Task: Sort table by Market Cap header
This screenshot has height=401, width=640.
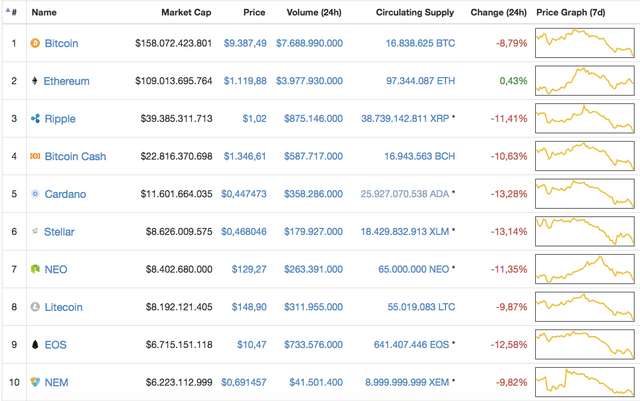Action: pyautogui.click(x=186, y=12)
